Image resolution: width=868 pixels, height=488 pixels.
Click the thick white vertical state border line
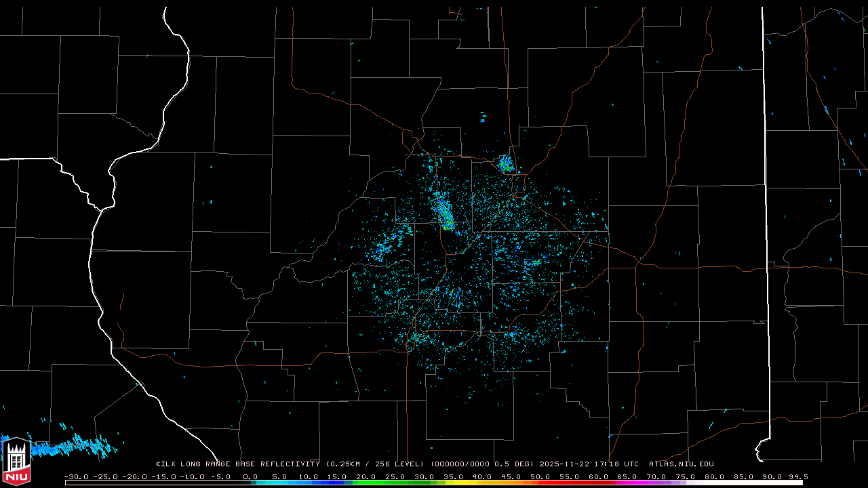point(764,203)
